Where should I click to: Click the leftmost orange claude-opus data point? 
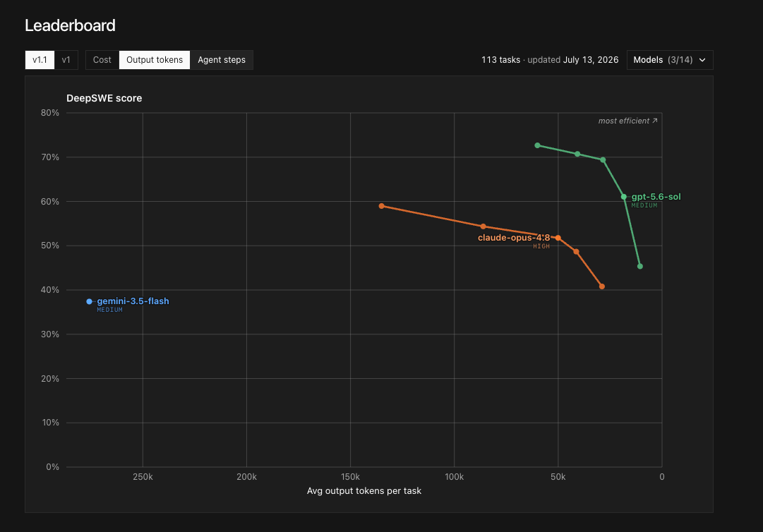[x=381, y=206]
